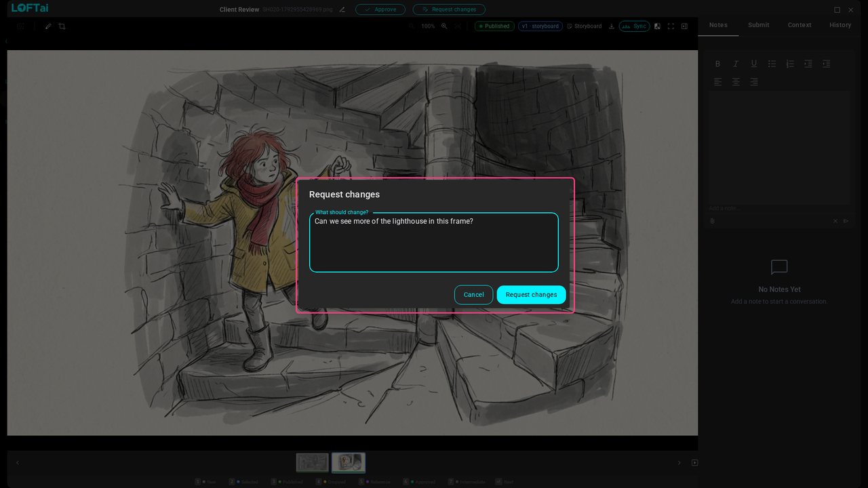Viewport: 868px width, 488px height.
Task: Cancel the Request changes dialog
Action: (473, 295)
